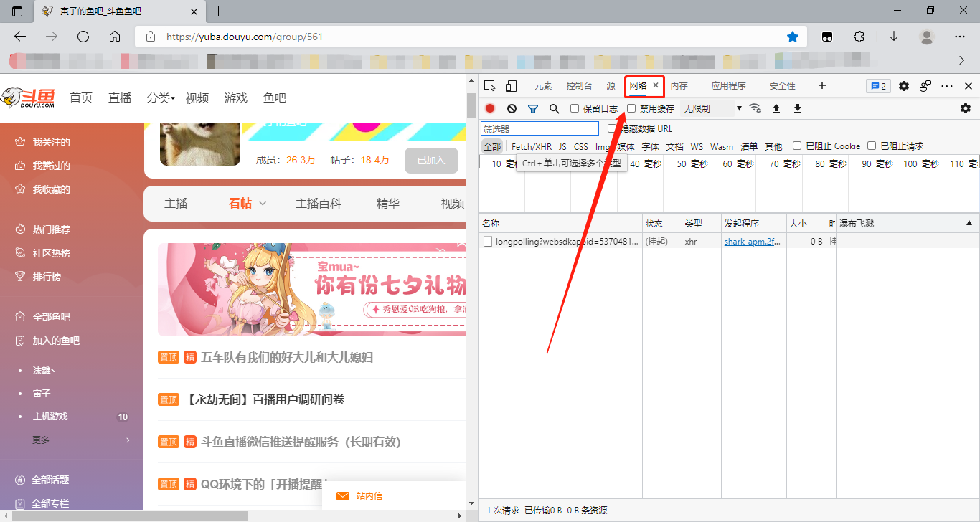
Task: Toggle device emulation icon in DevTools
Action: [511, 86]
